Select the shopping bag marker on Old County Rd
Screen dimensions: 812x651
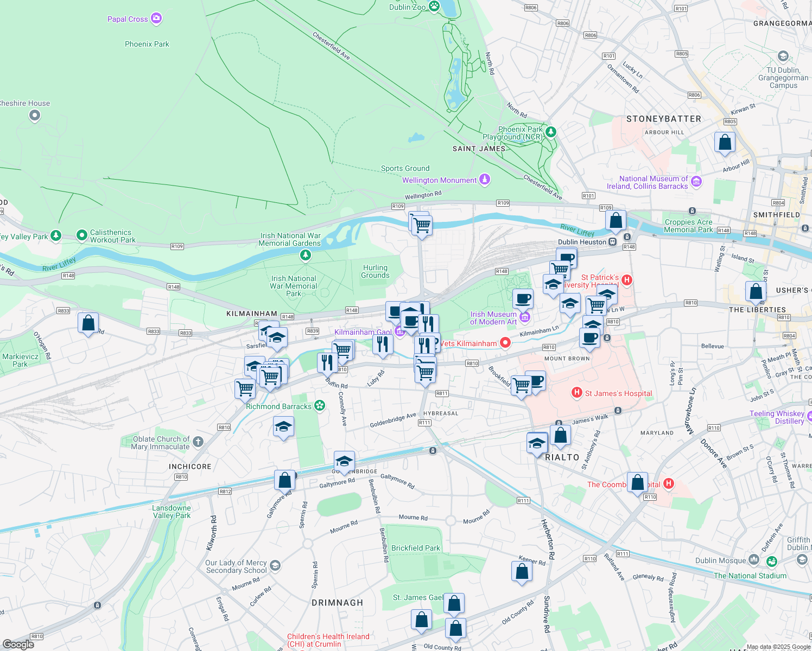(x=455, y=629)
